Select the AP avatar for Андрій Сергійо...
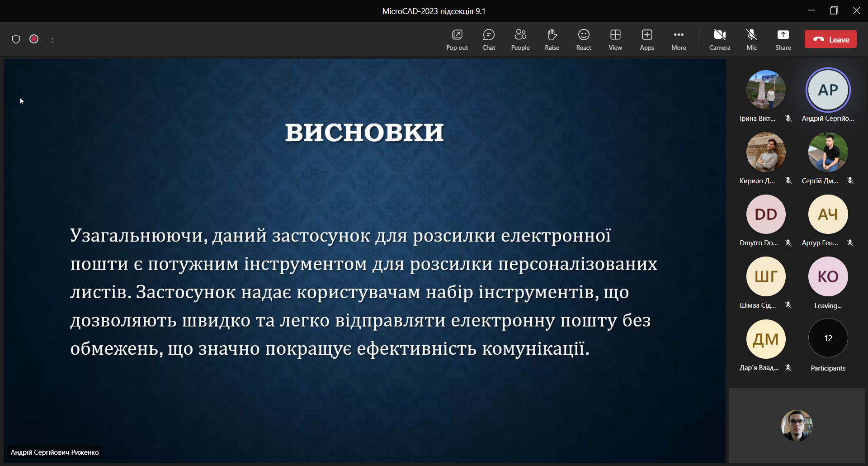The height and width of the screenshot is (466, 868). pyautogui.click(x=828, y=90)
